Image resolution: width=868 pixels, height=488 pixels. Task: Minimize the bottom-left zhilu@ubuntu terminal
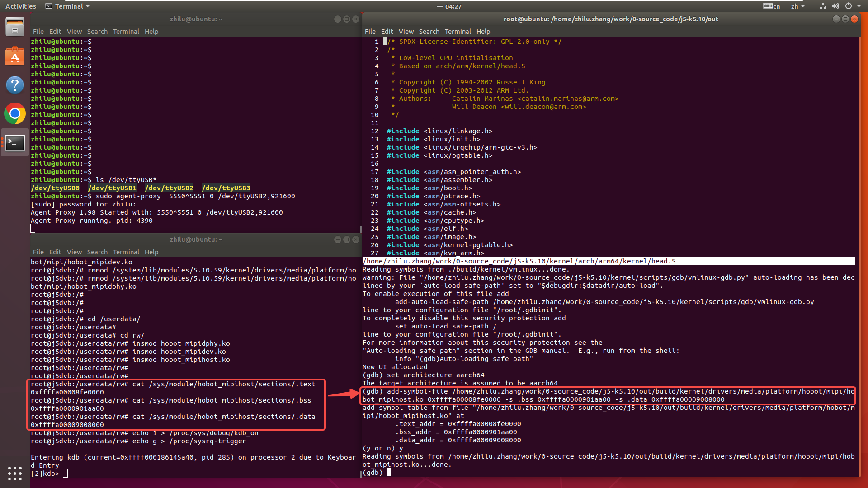337,239
